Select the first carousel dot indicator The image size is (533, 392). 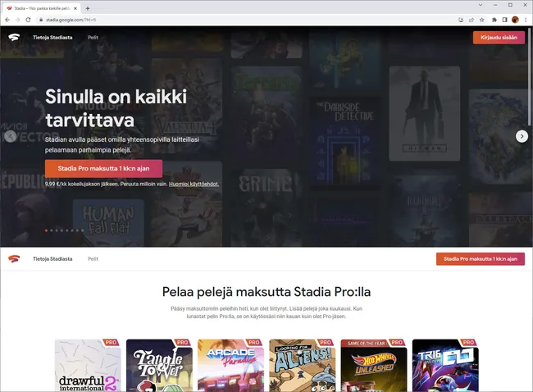[x=46, y=230]
